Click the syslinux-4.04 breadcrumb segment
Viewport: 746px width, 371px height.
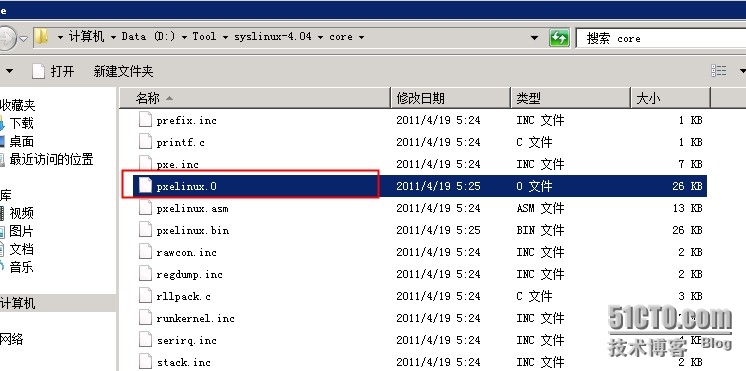(x=273, y=37)
